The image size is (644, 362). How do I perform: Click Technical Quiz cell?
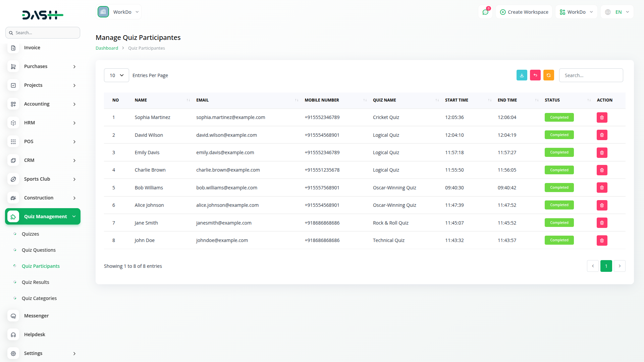coord(389,240)
